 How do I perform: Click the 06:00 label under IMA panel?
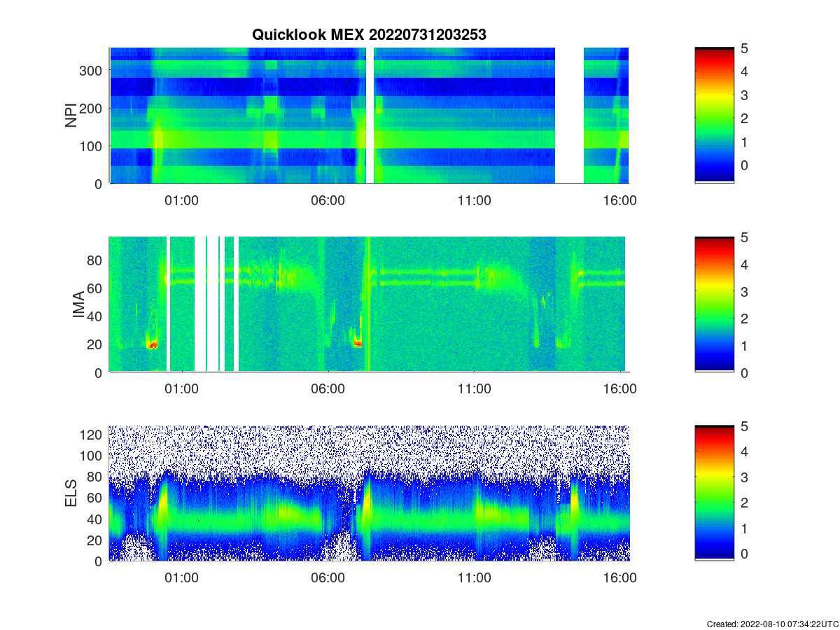[328, 389]
